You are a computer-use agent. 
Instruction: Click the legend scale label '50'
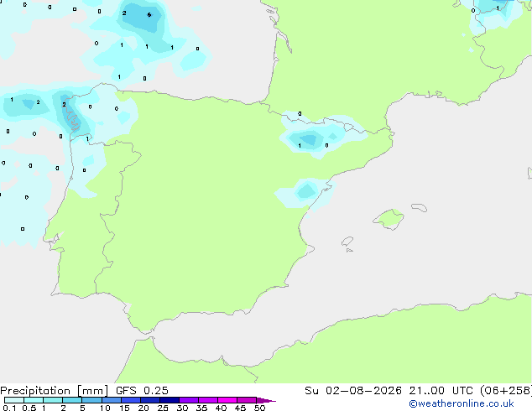[259, 408]
